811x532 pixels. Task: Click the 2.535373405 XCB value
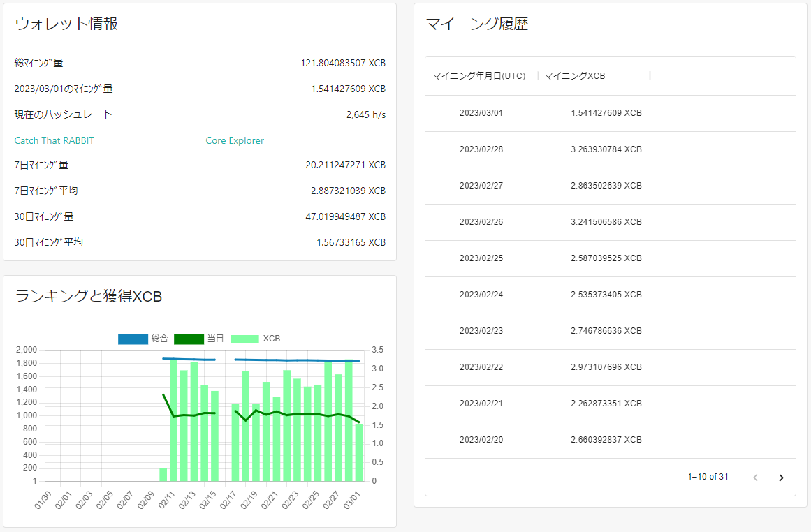(606, 295)
